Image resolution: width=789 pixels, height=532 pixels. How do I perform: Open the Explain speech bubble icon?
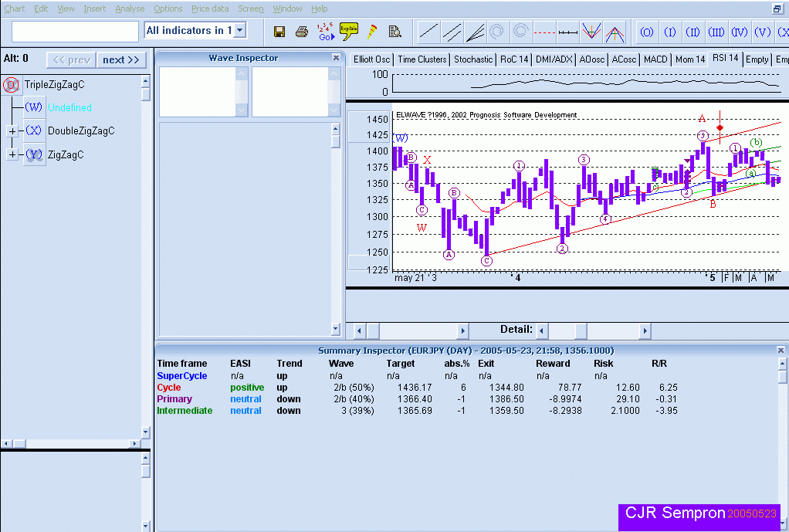pyautogui.click(x=348, y=32)
